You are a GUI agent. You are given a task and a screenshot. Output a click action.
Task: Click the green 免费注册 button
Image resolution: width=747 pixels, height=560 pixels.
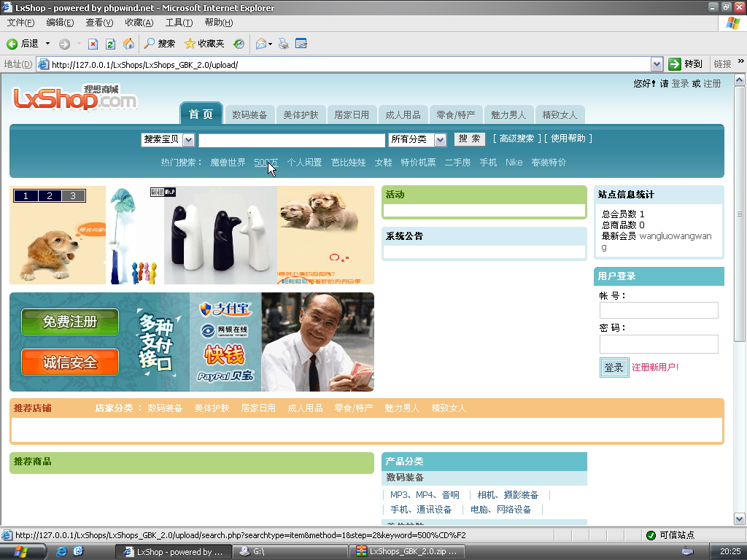point(70,322)
